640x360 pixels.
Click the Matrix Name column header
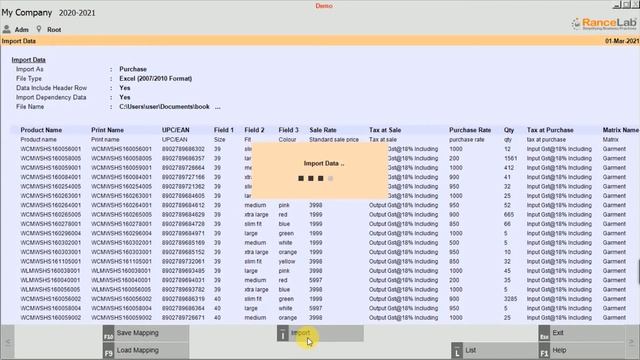coord(620,130)
